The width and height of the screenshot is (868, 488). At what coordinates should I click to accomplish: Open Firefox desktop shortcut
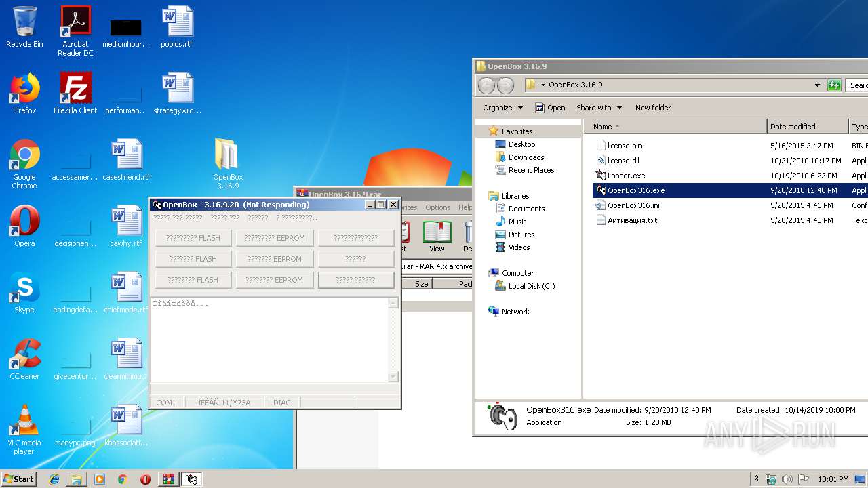point(24,94)
